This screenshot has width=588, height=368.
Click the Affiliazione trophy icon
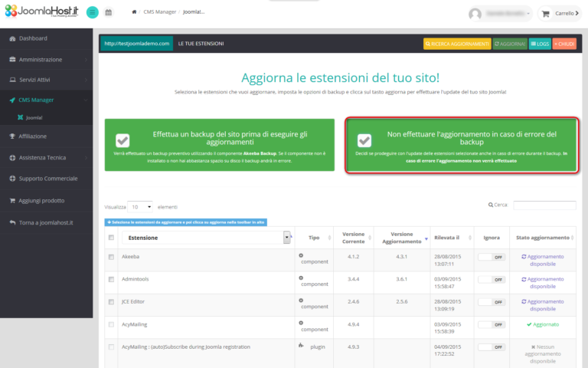coord(12,136)
